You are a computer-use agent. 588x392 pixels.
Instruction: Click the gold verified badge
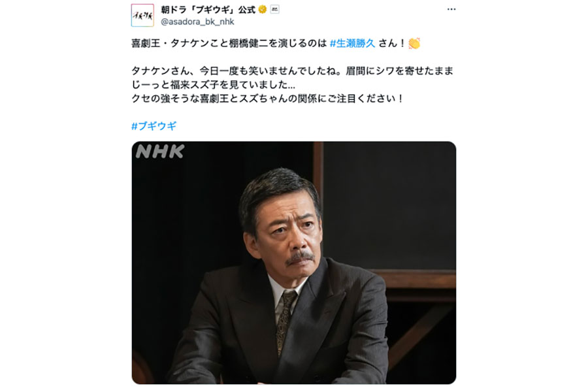(263, 9)
